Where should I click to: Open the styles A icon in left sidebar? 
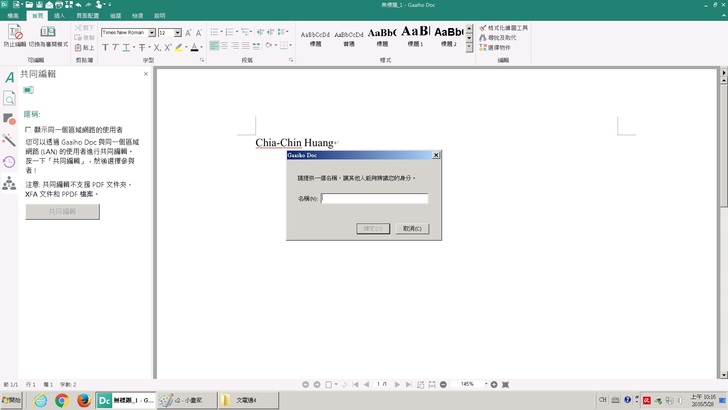9,77
